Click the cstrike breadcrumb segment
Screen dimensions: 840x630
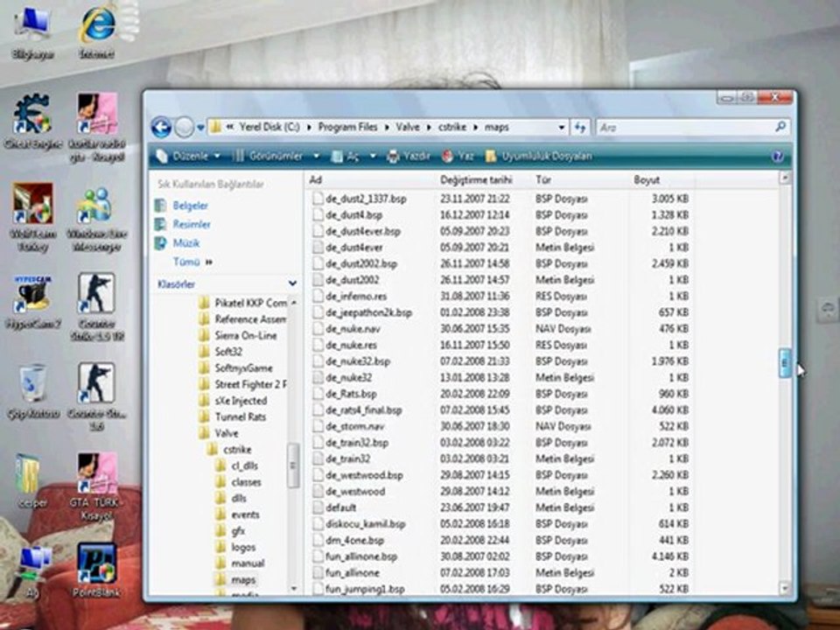(452, 128)
